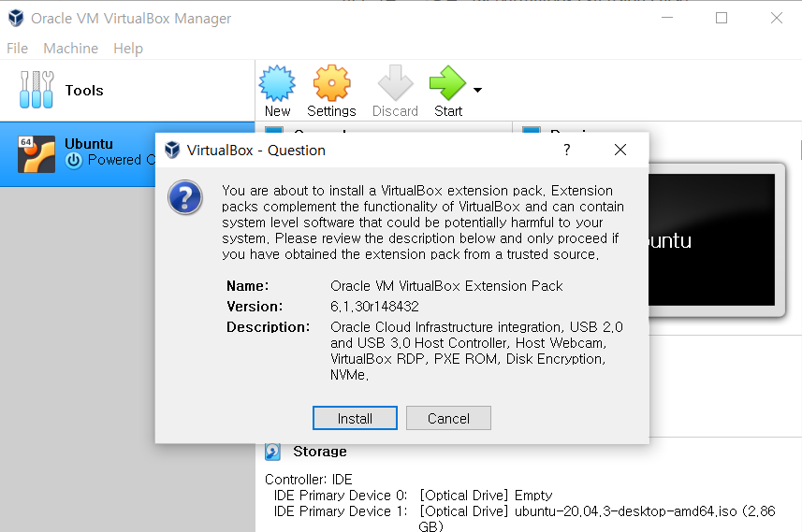Click version text 6.1.30r148432

click(374, 306)
